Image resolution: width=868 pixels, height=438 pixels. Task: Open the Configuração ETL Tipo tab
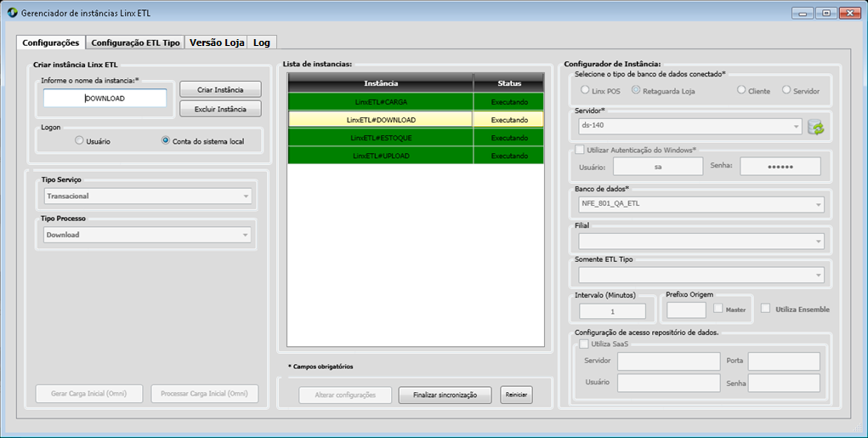pyautogui.click(x=136, y=43)
